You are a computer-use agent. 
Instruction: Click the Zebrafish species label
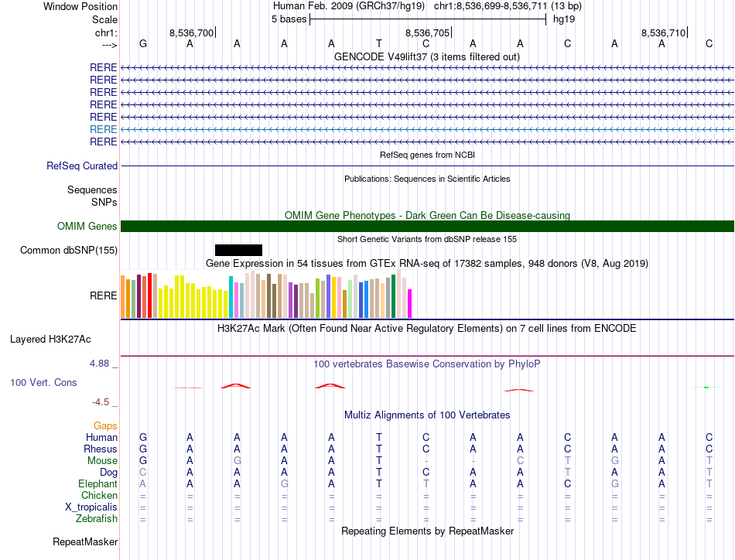click(x=97, y=519)
